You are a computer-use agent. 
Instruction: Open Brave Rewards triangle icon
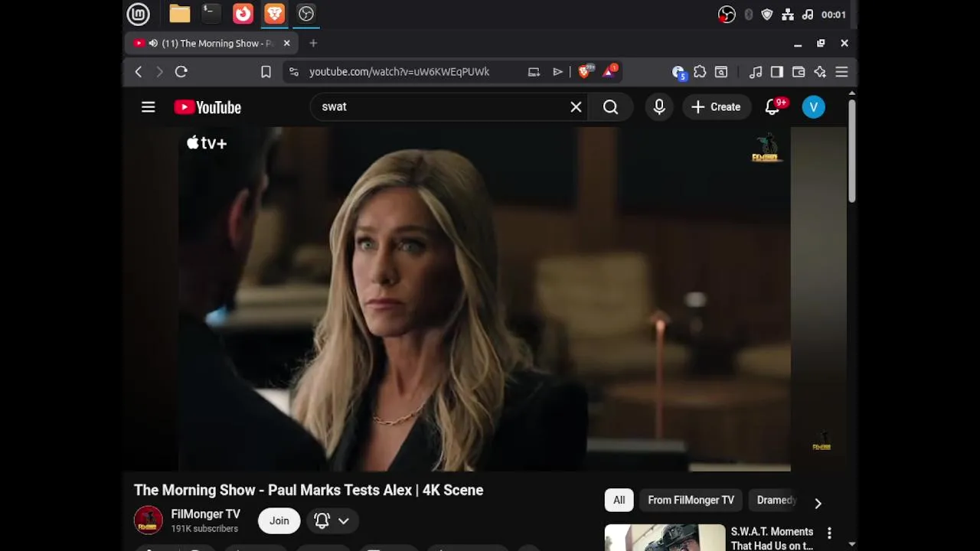(x=609, y=71)
